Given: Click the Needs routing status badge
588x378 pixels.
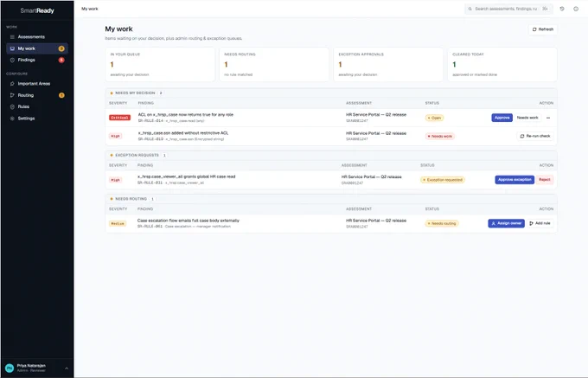Looking at the screenshot, I should [442, 223].
